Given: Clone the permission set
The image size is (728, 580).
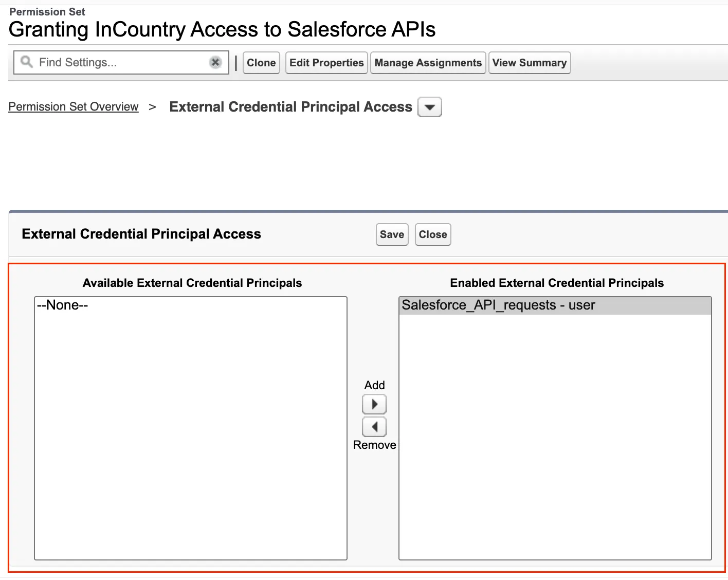Looking at the screenshot, I should (x=261, y=63).
